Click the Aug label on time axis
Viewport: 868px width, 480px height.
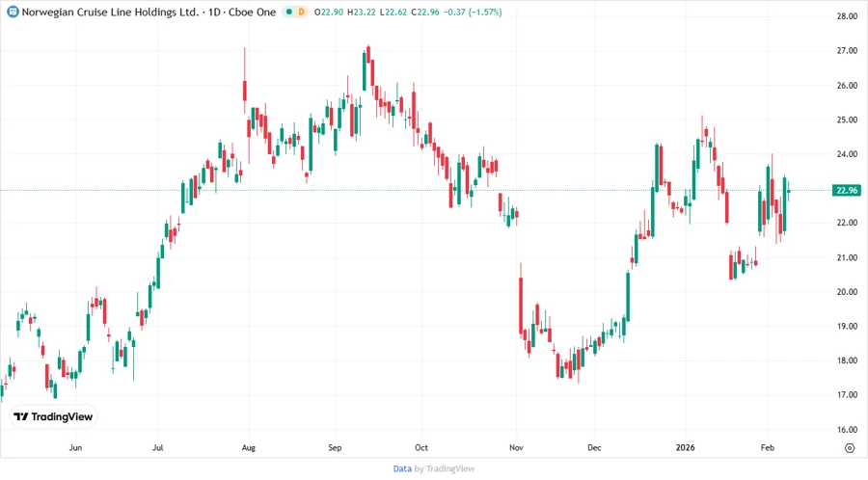[x=249, y=447]
